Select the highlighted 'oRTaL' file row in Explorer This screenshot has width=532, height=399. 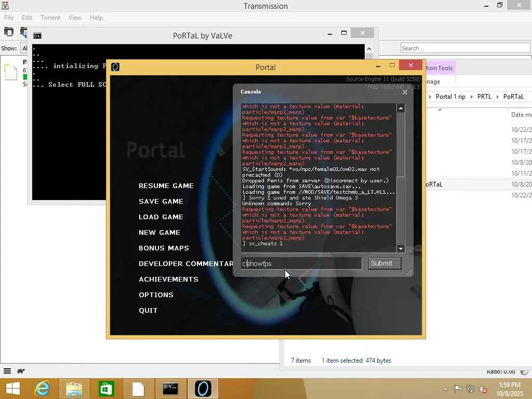click(x=478, y=184)
